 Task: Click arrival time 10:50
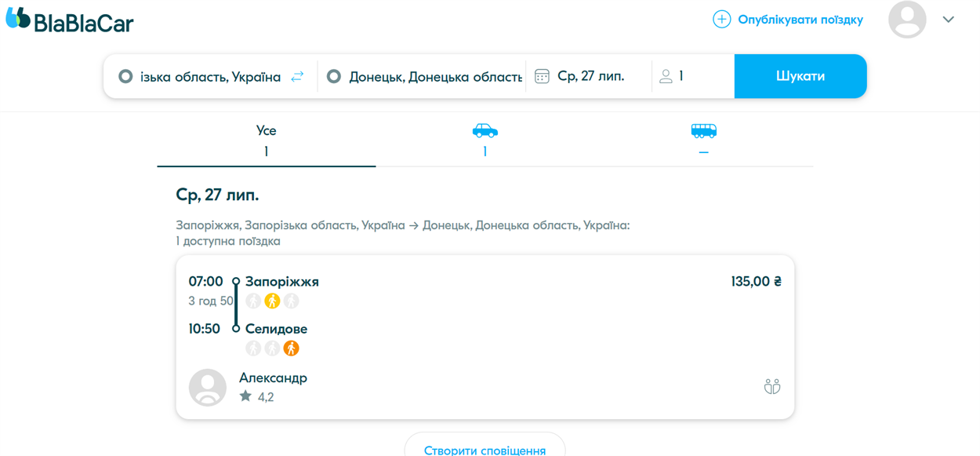coord(204,329)
